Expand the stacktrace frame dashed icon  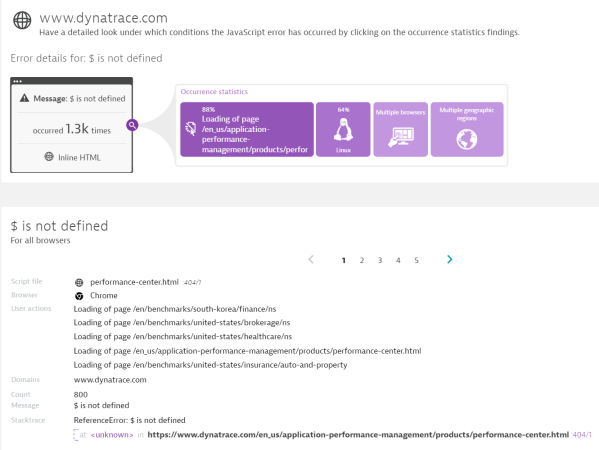coord(76,435)
